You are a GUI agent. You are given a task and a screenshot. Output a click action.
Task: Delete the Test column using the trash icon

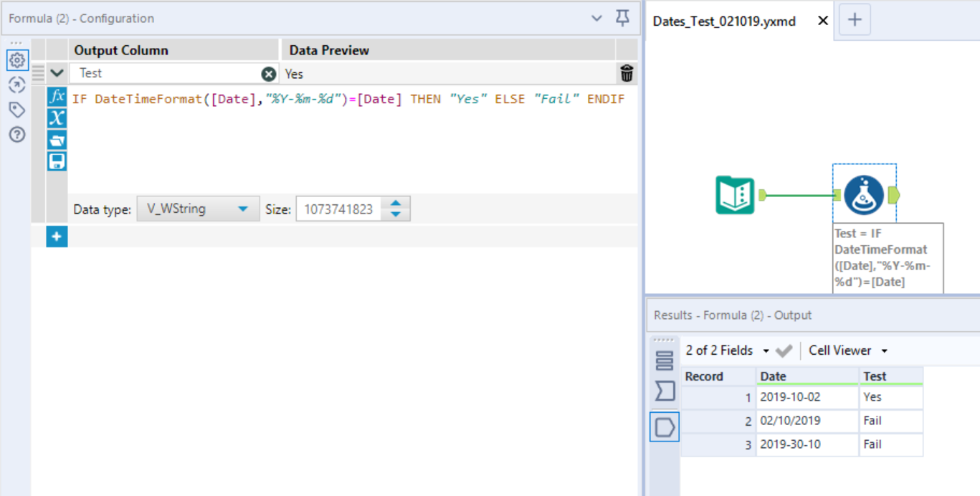tap(626, 72)
